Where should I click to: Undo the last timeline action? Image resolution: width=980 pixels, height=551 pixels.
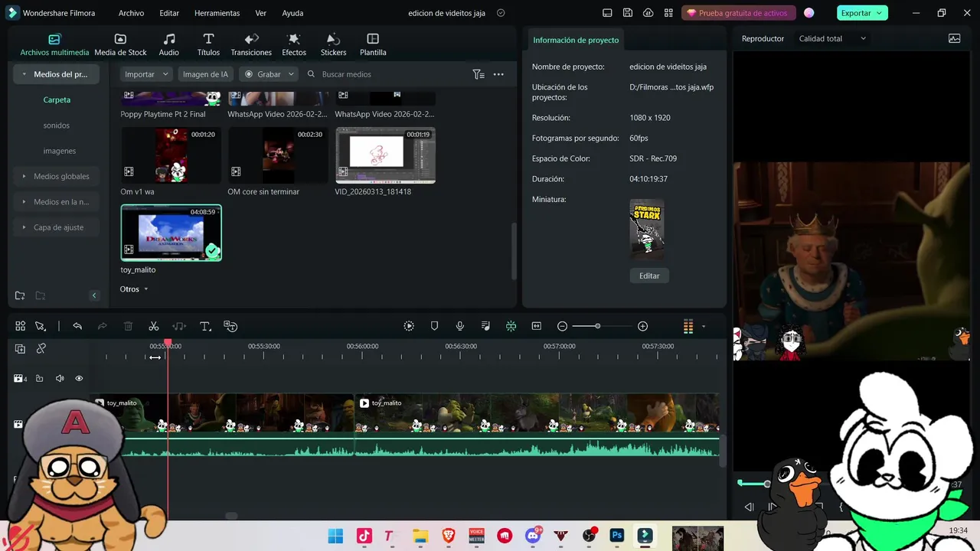(x=77, y=326)
